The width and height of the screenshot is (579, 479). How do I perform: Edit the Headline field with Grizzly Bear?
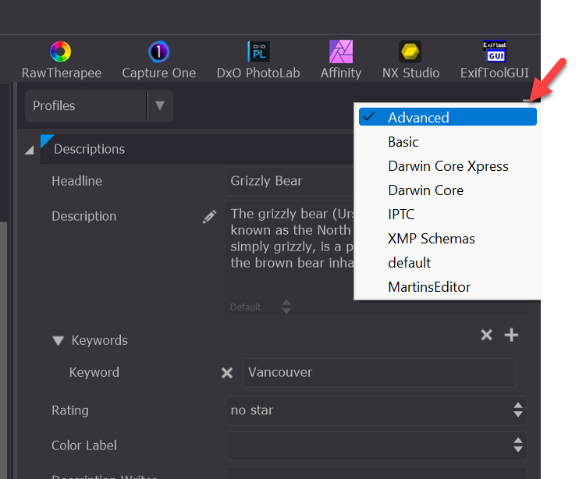[x=290, y=181]
